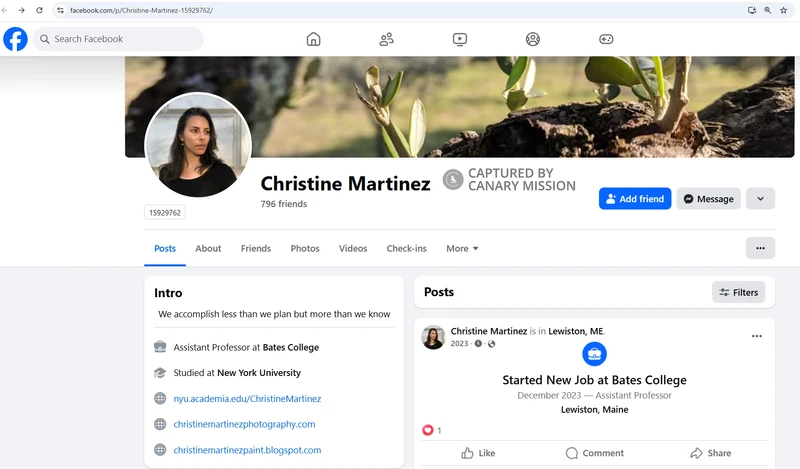This screenshot has height=469, width=800.
Task: Open post options three-dot menu
Action: 757,336
